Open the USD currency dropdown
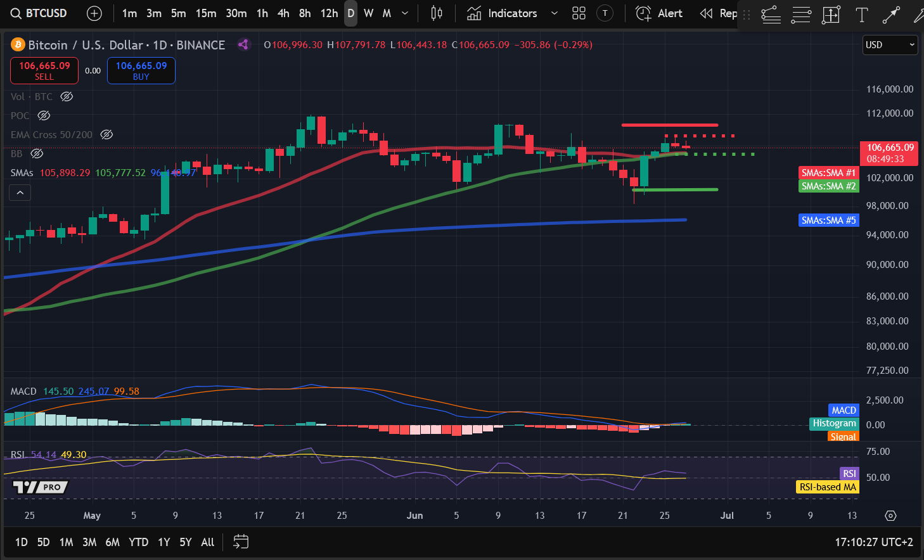924x560 pixels. coord(890,45)
